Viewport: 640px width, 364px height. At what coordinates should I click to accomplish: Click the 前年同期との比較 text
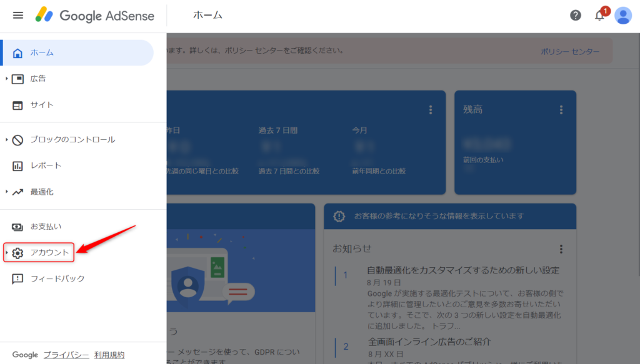pyautogui.click(x=379, y=171)
